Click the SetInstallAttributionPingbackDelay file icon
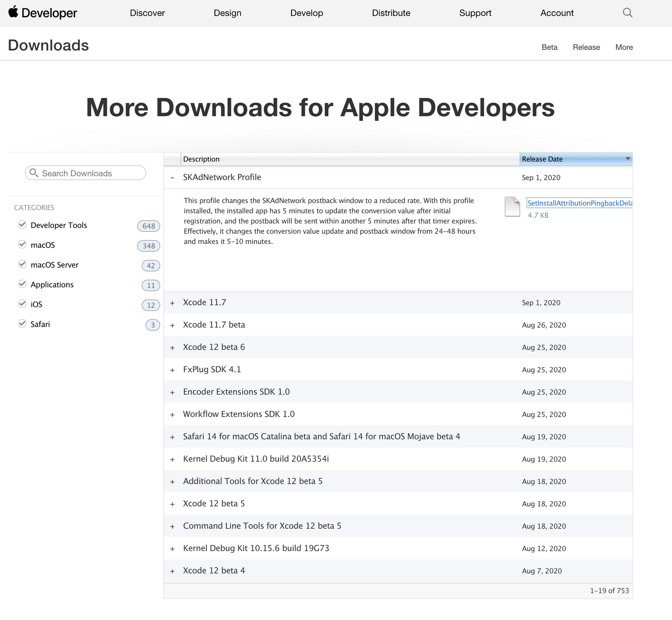This screenshot has width=672, height=620. click(x=512, y=207)
